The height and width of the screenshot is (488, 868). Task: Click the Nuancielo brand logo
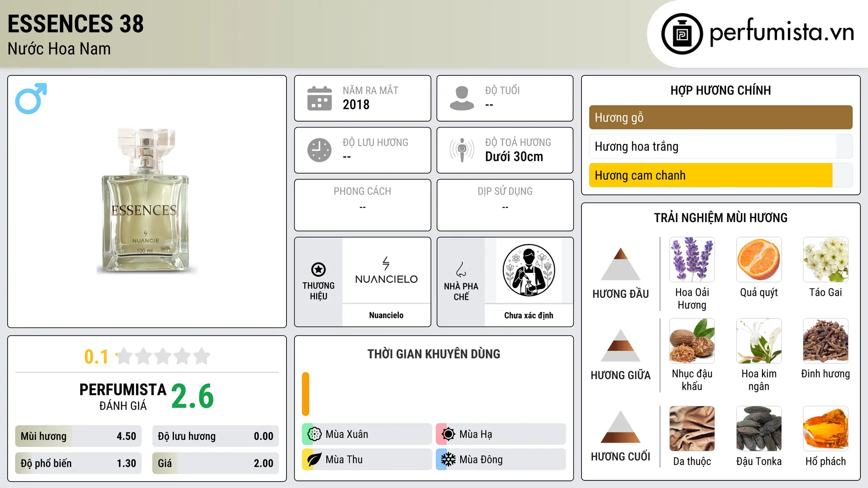386,270
